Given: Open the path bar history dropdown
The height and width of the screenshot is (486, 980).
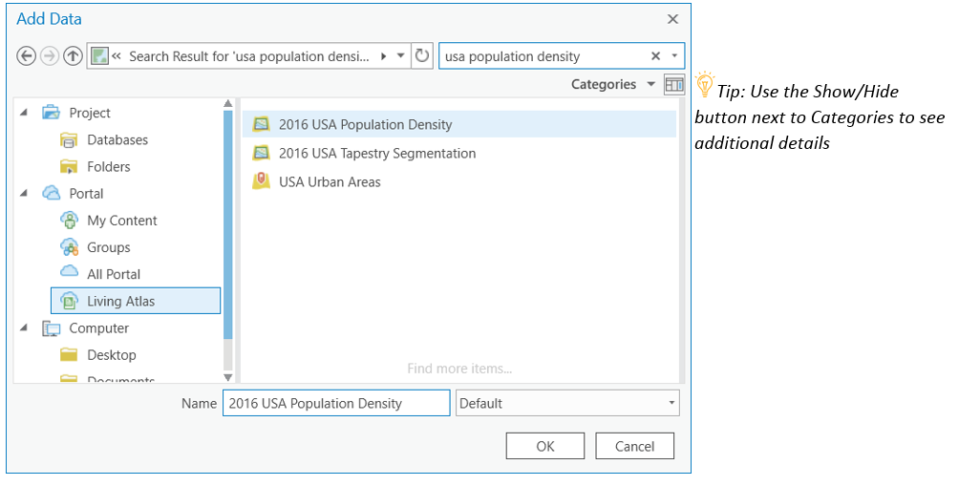Looking at the screenshot, I should tap(401, 56).
